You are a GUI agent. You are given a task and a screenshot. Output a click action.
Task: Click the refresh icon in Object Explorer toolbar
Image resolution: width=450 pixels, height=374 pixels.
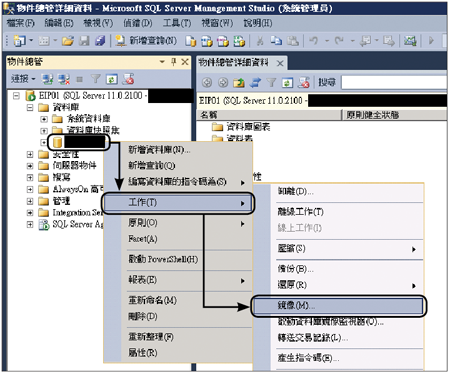coord(111,79)
